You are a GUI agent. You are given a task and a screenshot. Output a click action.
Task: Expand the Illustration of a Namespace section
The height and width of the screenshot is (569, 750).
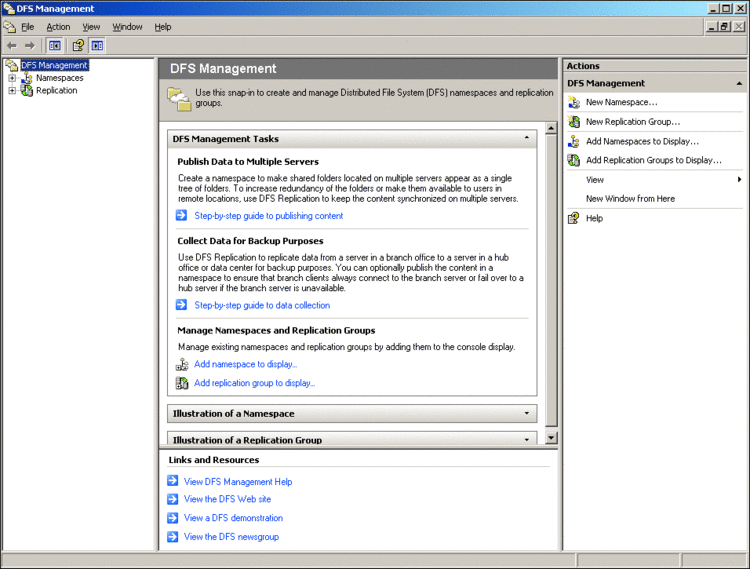(x=527, y=413)
